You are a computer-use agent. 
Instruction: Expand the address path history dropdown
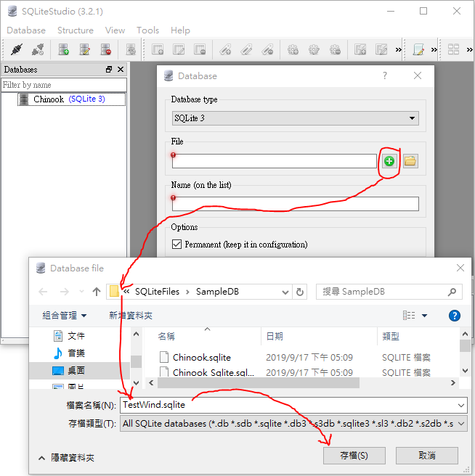(x=285, y=292)
